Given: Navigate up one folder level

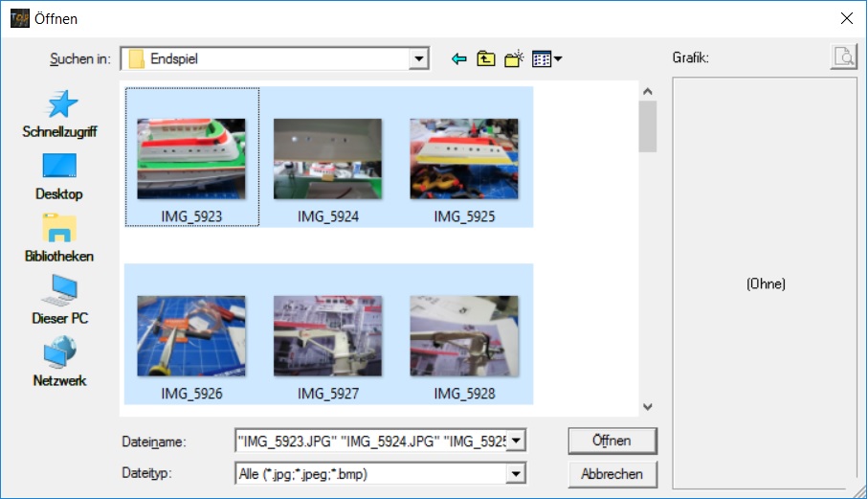Looking at the screenshot, I should click(486, 59).
